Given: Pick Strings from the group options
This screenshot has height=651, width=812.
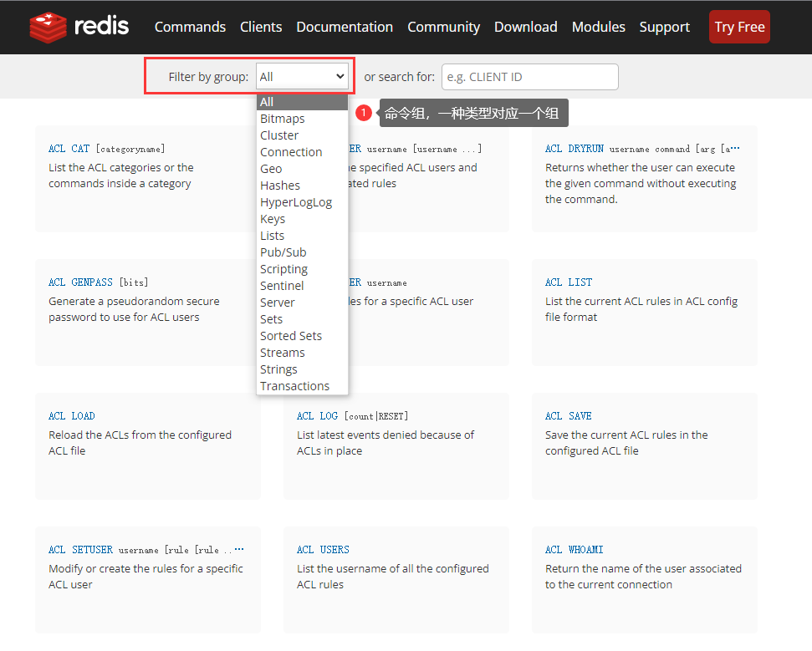Looking at the screenshot, I should tap(303, 369).
